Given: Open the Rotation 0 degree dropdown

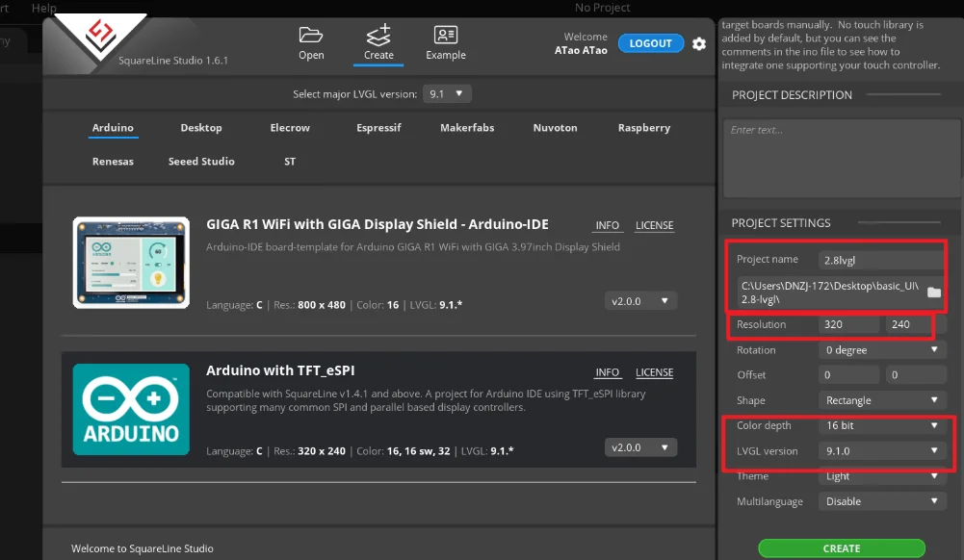Looking at the screenshot, I should [x=881, y=350].
